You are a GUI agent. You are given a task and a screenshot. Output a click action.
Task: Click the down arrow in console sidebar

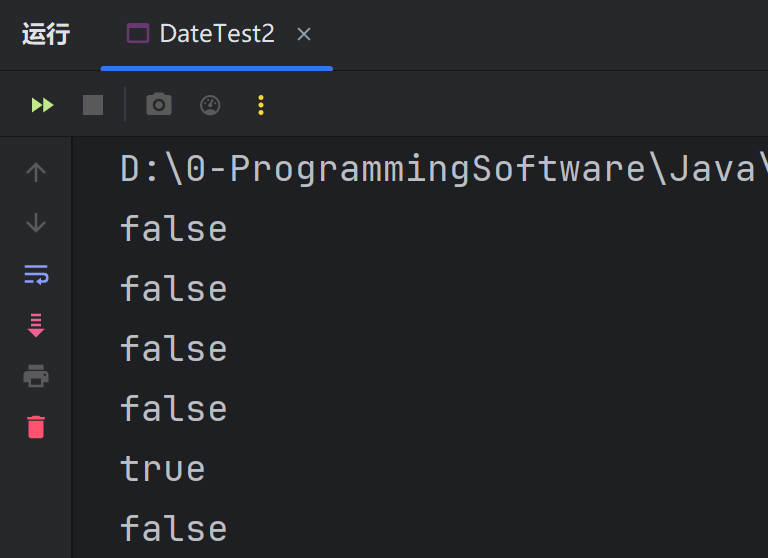pos(36,223)
